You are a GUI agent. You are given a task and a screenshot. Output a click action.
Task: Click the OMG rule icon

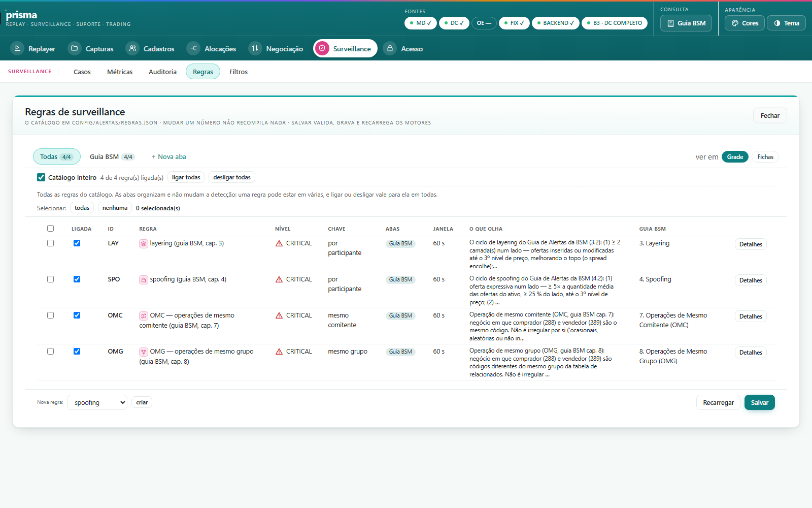144,352
